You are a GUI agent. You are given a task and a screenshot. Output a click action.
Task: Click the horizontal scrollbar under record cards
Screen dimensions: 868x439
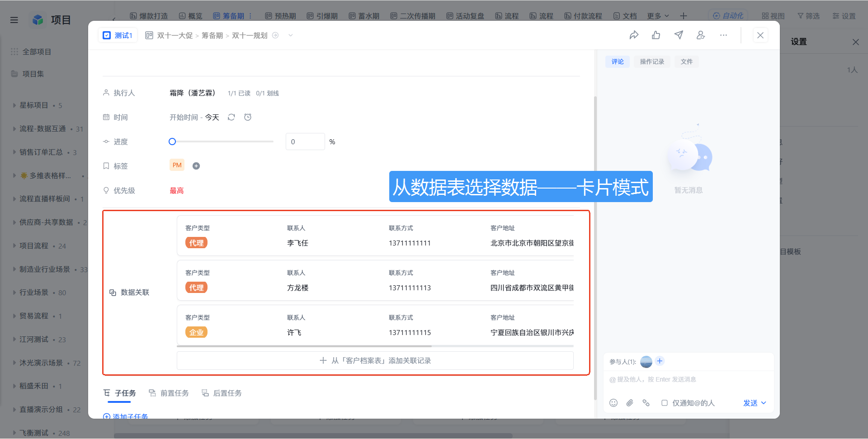tap(304, 346)
